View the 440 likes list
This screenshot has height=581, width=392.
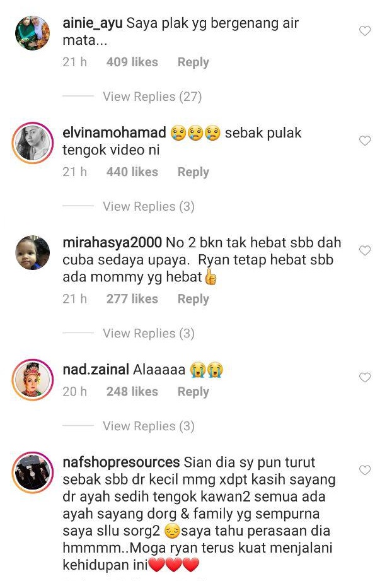[x=132, y=172]
